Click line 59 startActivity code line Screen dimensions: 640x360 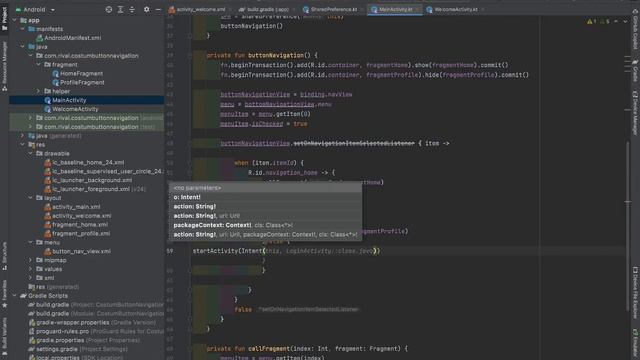(286, 251)
